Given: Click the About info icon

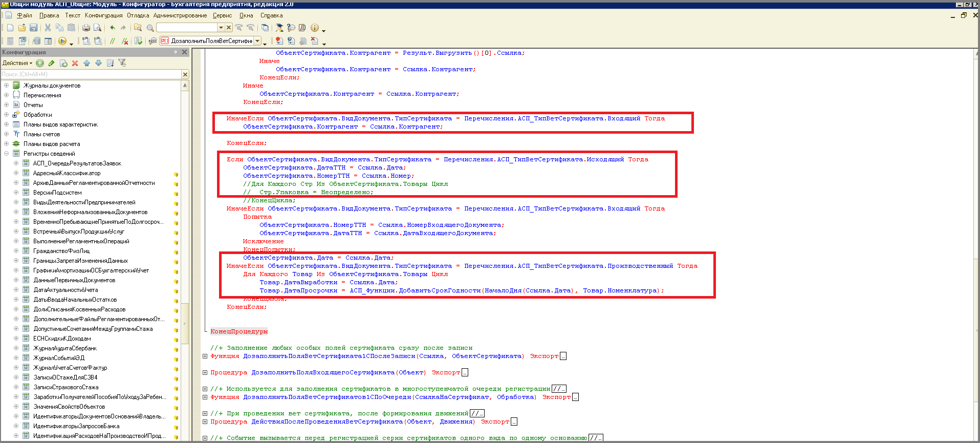Looking at the screenshot, I should 315,28.
